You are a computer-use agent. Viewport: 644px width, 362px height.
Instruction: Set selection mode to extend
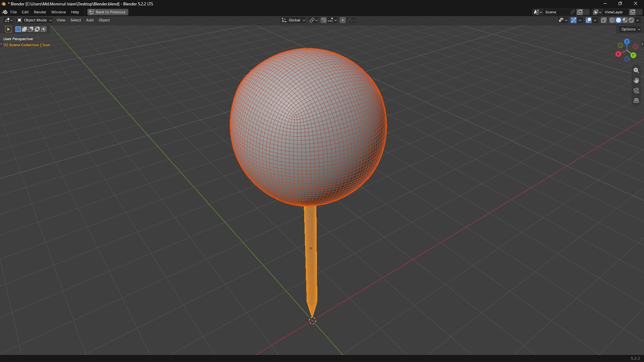coord(24,29)
